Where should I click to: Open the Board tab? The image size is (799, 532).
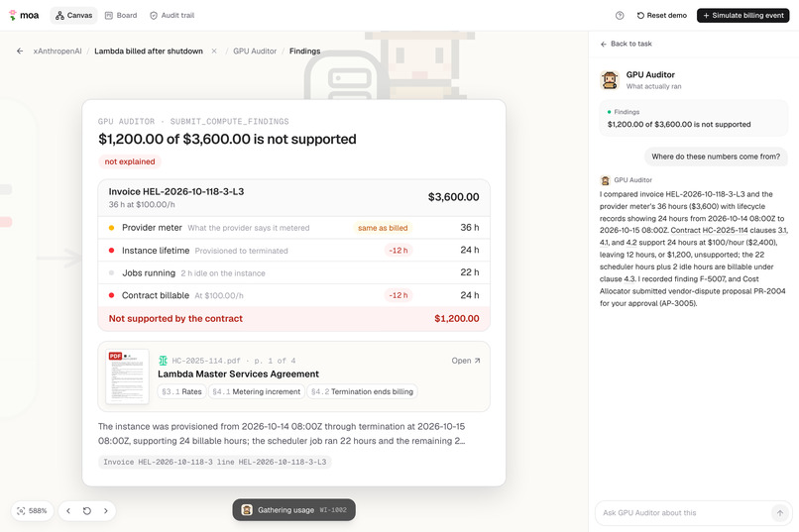[x=121, y=15]
